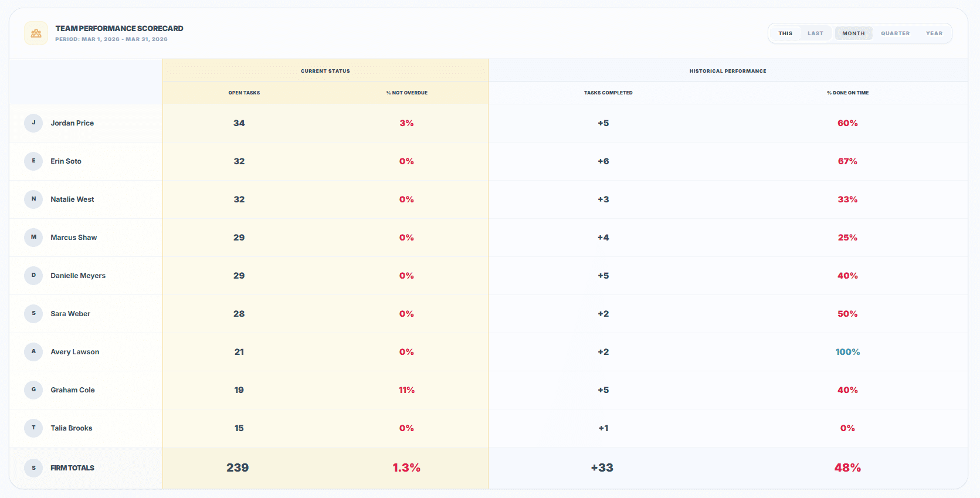
Task: Click Graham Cole's G avatar
Action: point(33,390)
